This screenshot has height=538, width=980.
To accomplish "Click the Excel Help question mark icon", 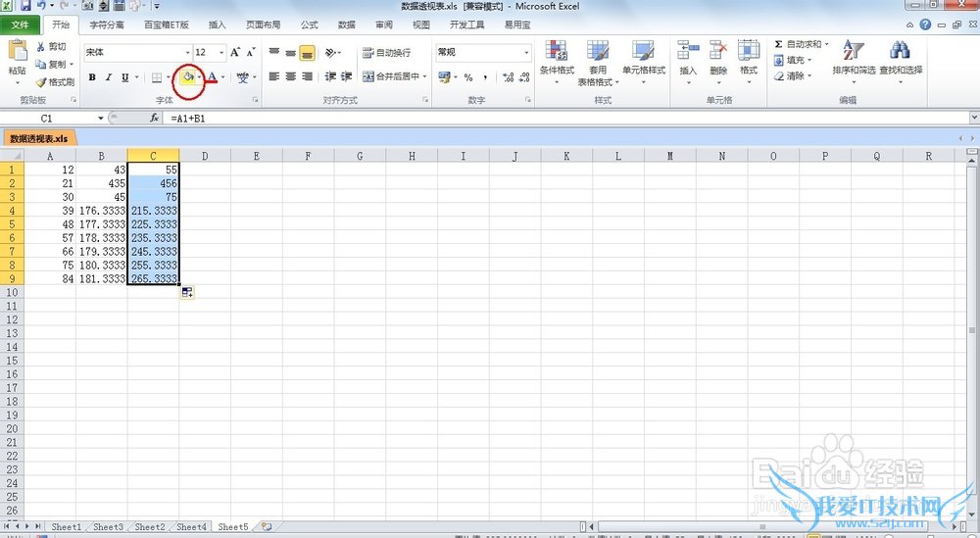I will pyautogui.click(x=925, y=25).
